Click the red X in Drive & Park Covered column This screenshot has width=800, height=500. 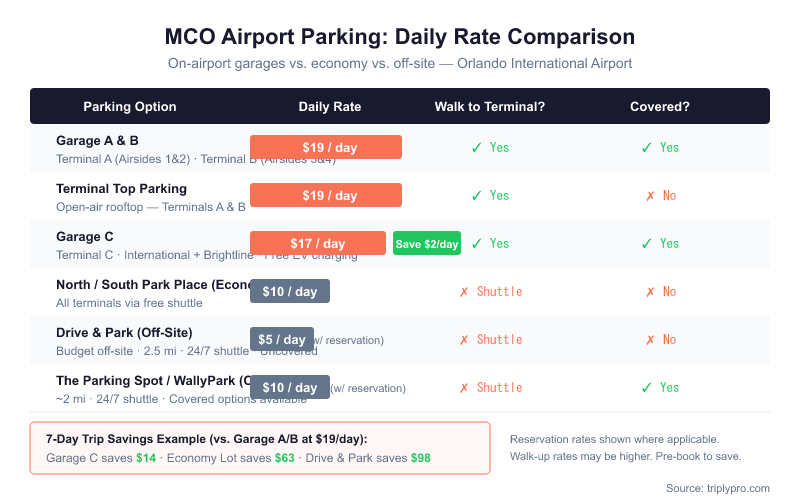click(650, 340)
